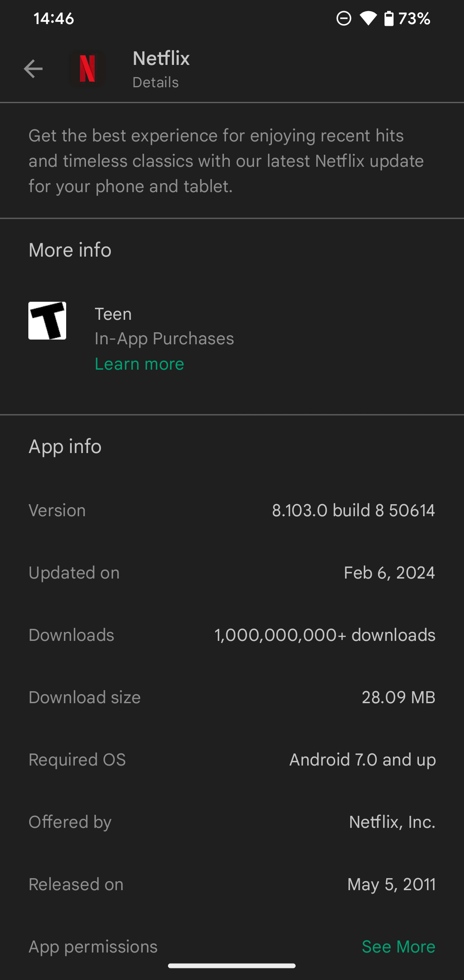Go back using the back arrow
The image size is (464, 980).
(x=33, y=68)
